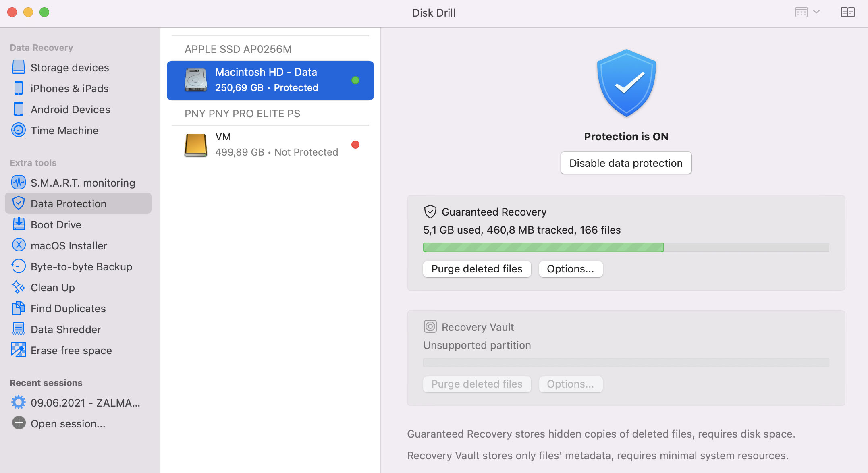
Task: Click the Data Shredder icon
Action: pos(19,329)
